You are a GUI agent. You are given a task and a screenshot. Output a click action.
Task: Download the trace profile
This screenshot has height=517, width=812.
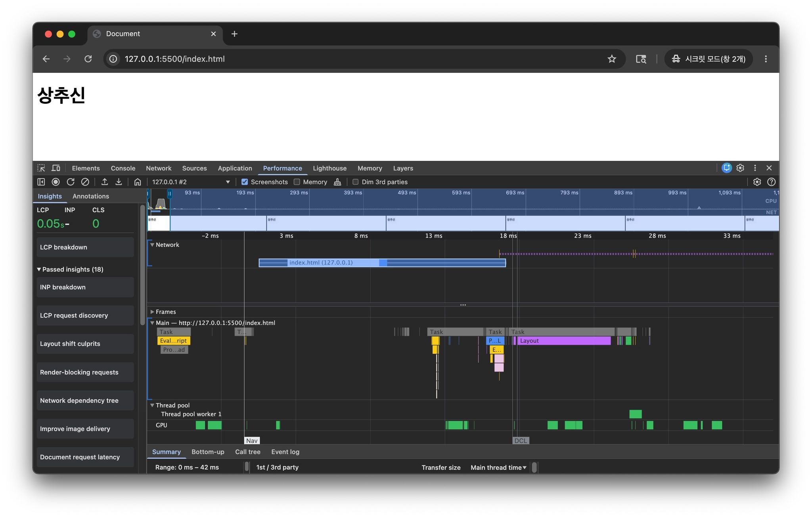119,182
